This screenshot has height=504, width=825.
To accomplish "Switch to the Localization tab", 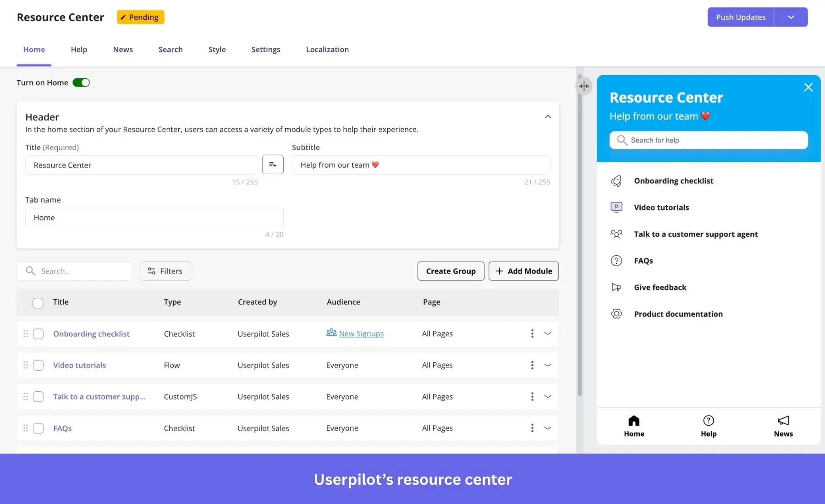I will [327, 49].
